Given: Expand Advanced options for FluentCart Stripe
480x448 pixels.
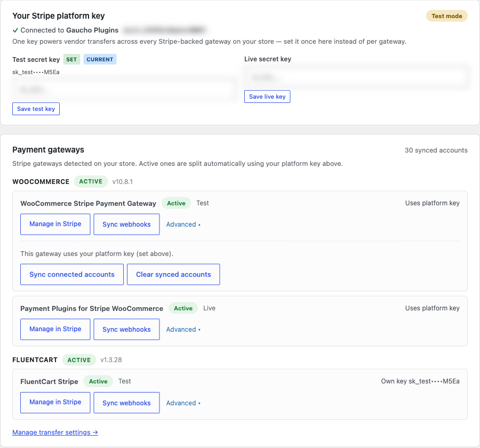Looking at the screenshot, I should pyautogui.click(x=183, y=403).
